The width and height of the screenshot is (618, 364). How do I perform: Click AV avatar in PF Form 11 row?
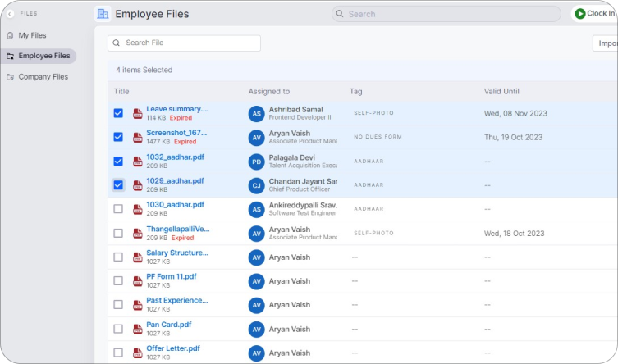click(x=257, y=282)
